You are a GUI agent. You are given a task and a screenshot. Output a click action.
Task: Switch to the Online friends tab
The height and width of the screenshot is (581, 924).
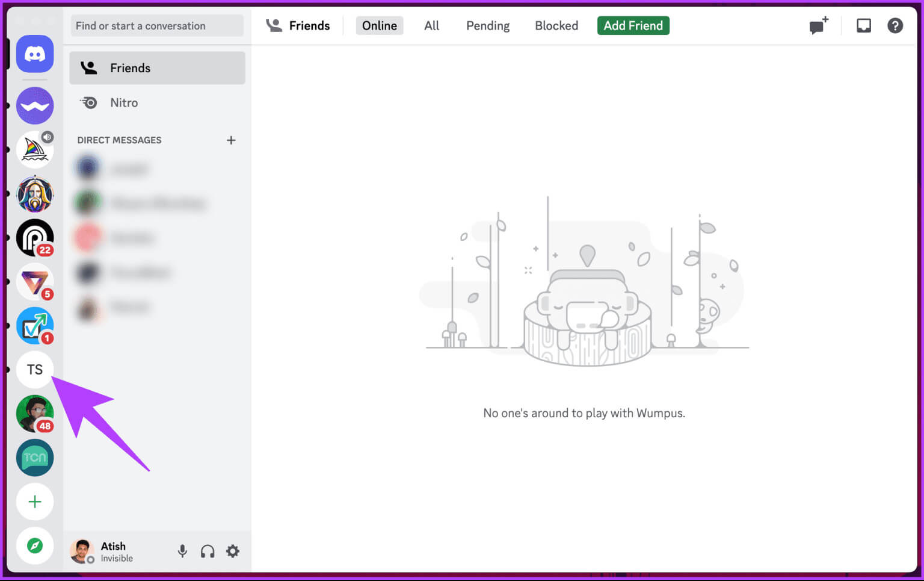click(x=380, y=26)
